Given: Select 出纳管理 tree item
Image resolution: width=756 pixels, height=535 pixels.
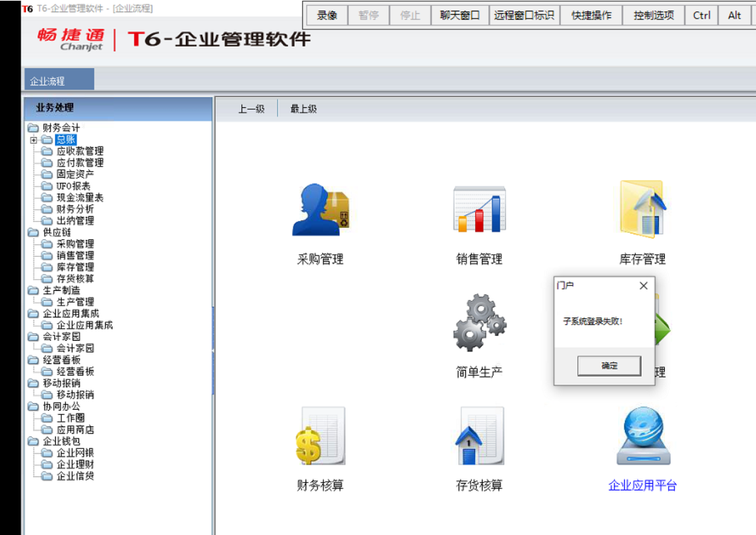Looking at the screenshot, I should tap(75, 221).
